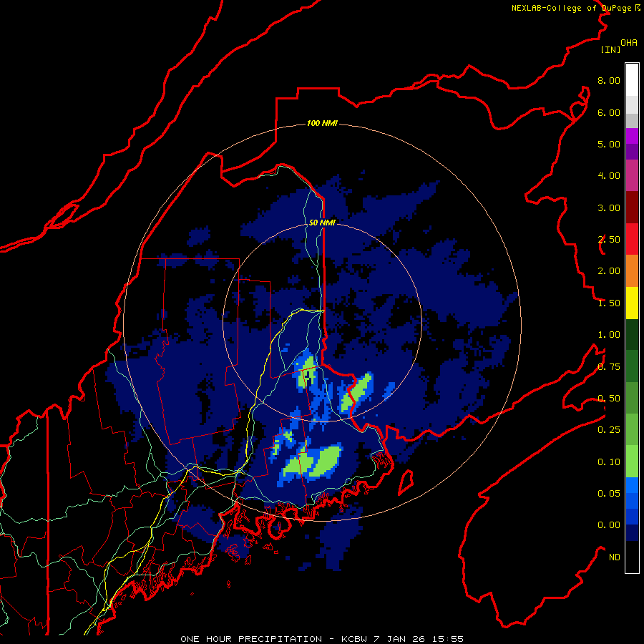Select the 8.00 legend value
This screenshot has width=644, height=644.
click(609, 80)
